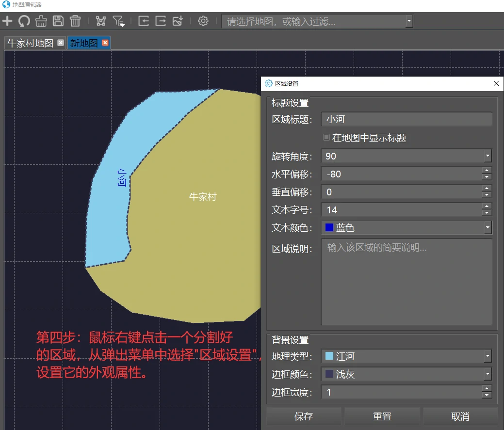The height and width of the screenshot is (430, 504).
Task: Increase 文本字号 with up arrow
Action: (487, 207)
